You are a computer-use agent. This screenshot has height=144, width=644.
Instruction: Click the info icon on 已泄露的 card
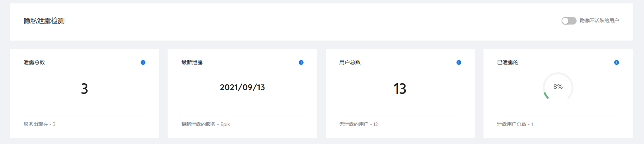pyautogui.click(x=617, y=62)
